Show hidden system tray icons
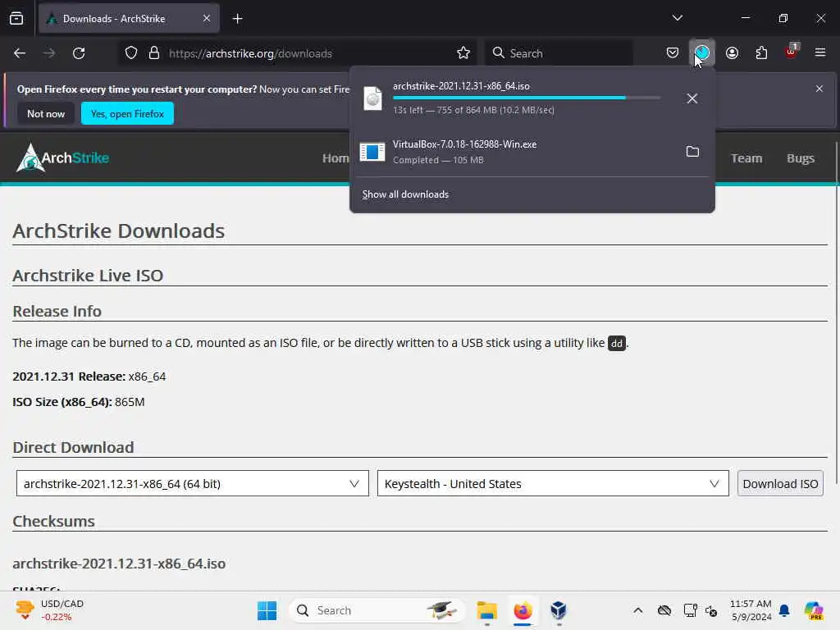The height and width of the screenshot is (630, 840). coord(637,610)
